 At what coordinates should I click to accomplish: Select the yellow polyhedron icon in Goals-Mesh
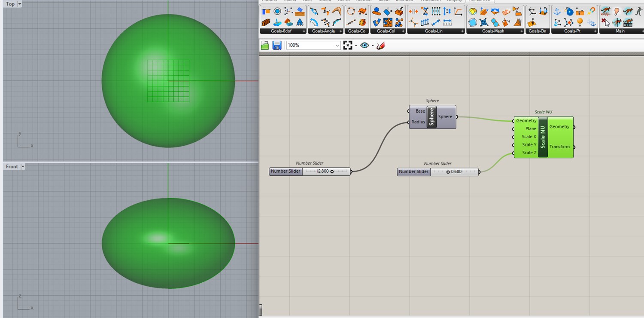click(x=473, y=11)
